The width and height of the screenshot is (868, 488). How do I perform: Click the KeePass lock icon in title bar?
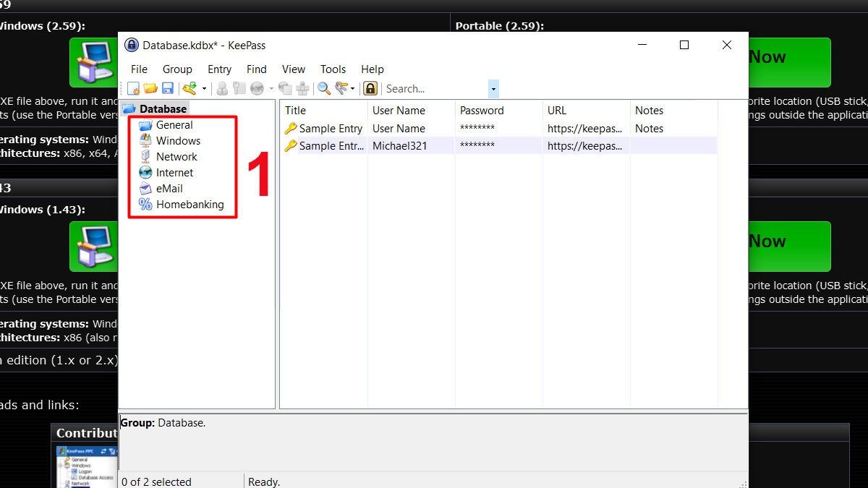[x=131, y=45]
